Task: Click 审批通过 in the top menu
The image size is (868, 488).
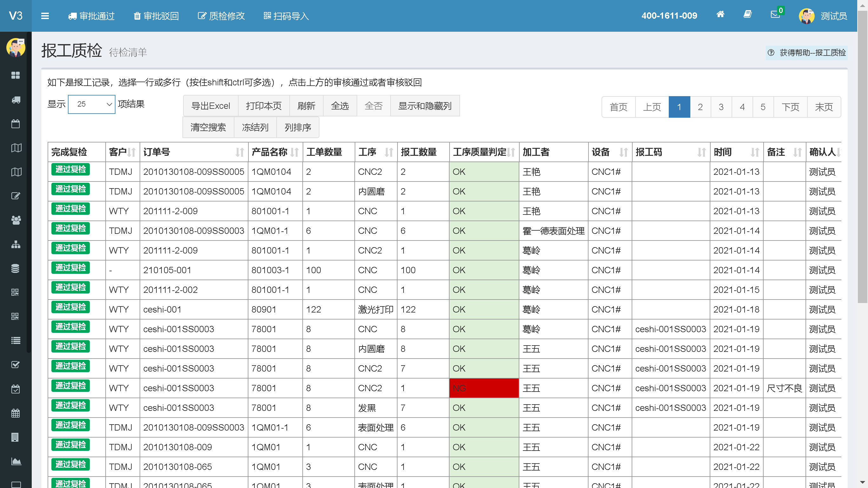Action: click(x=91, y=16)
